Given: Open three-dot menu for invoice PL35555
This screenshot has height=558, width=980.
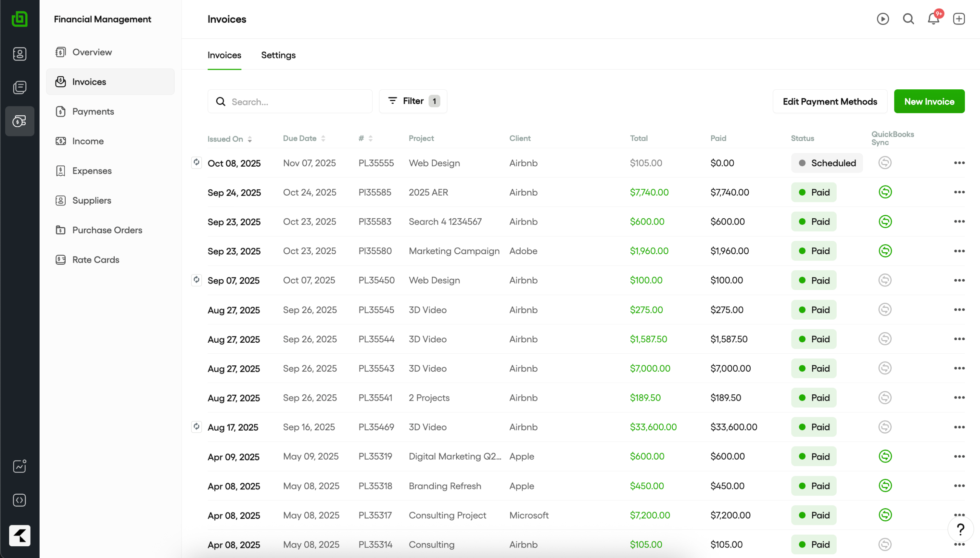Looking at the screenshot, I should click(x=959, y=163).
